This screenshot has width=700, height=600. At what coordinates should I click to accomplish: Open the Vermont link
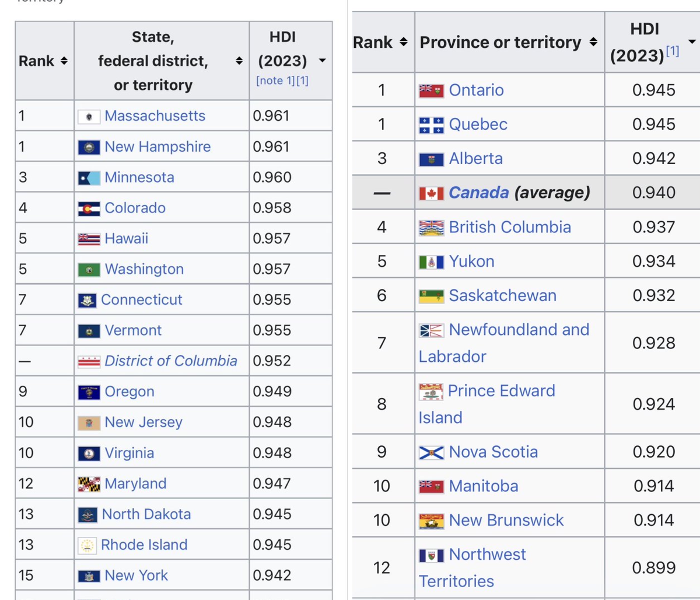pyautogui.click(x=133, y=330)
